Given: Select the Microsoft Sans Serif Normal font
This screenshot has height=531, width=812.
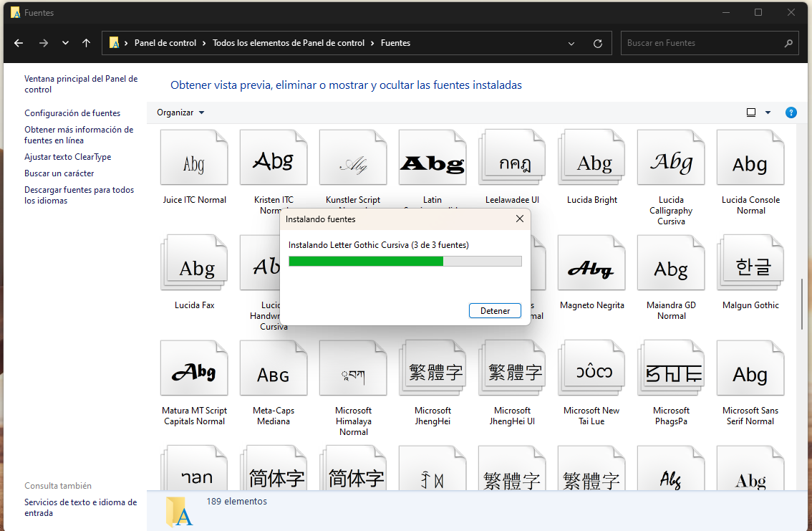Looking at the screenshot, I should [750, 368].
